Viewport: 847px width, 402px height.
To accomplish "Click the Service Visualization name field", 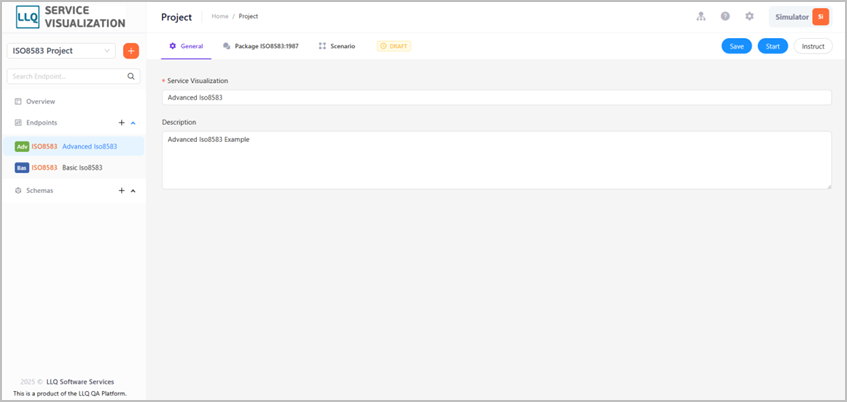I will [496, 98].
